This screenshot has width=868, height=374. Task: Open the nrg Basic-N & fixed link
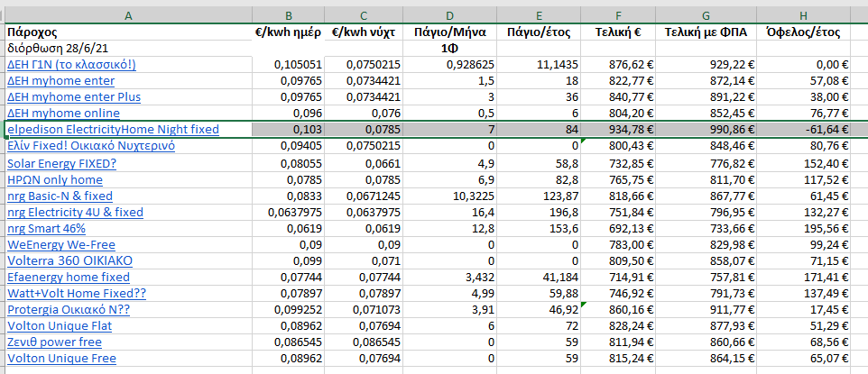pyautogui.click(x=60, y=196)
